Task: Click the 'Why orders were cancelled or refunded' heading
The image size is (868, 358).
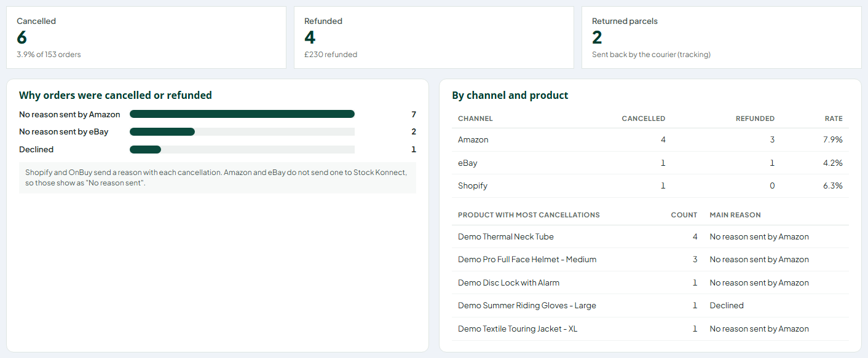Action: pyautogui.click(x=116, y=95)
